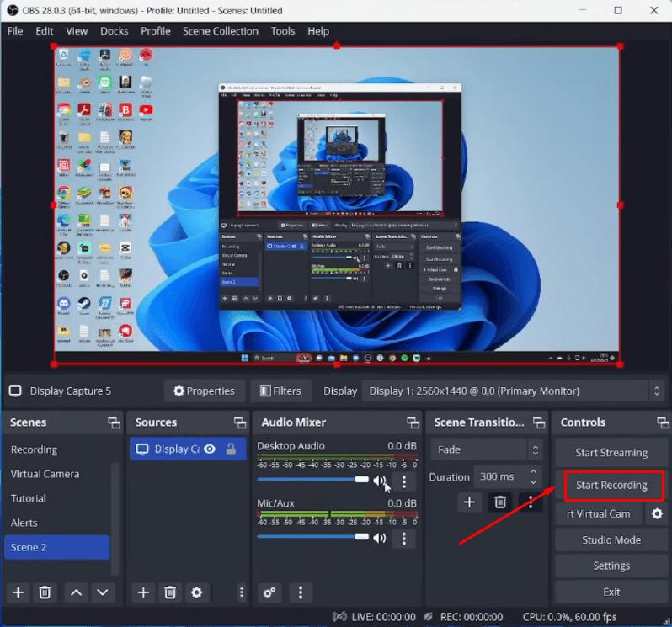672x627 pixels.
Task: Open source Filters button
Action: 280,391
